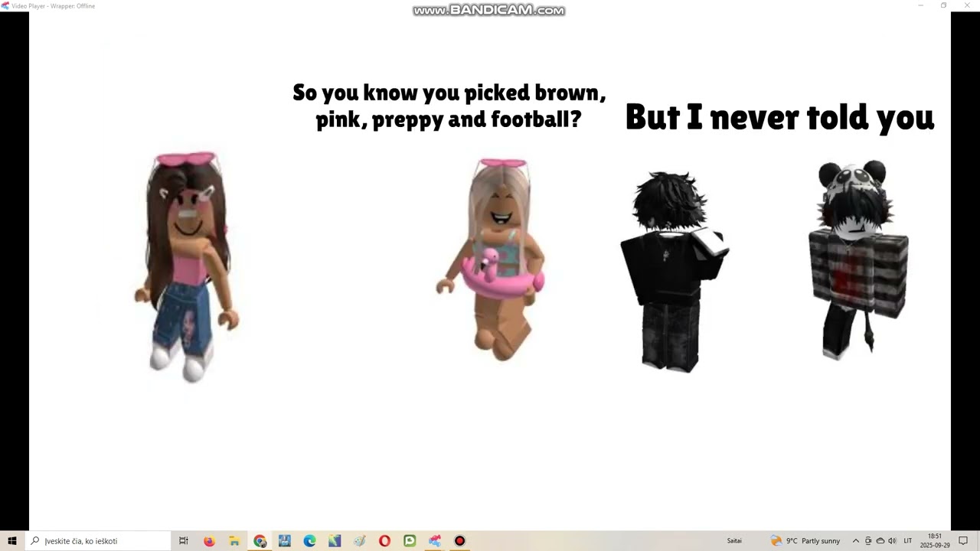Open File Explorer from the taskbar
The width and height of the screenshot is (980, 551).
pyautogui.click(x=234, y=541)
